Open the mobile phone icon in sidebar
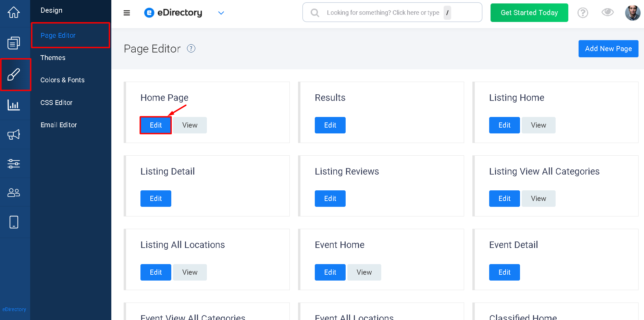 [14, 222]
